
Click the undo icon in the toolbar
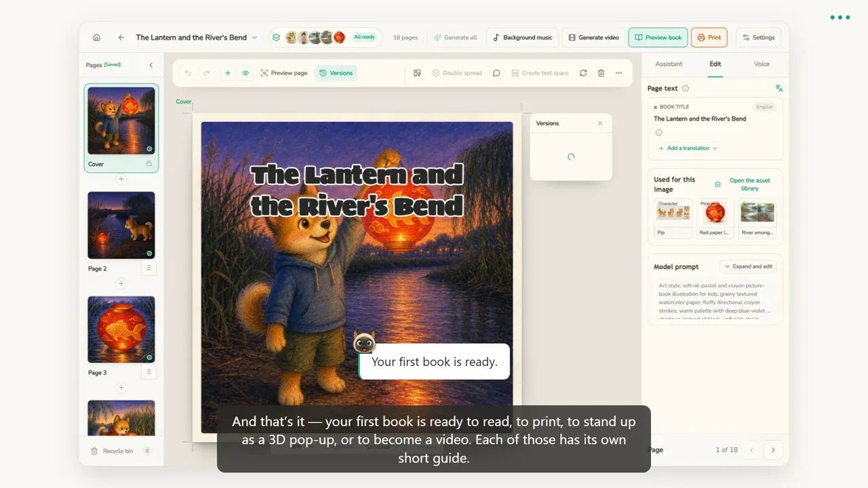[x=188, y=73]
